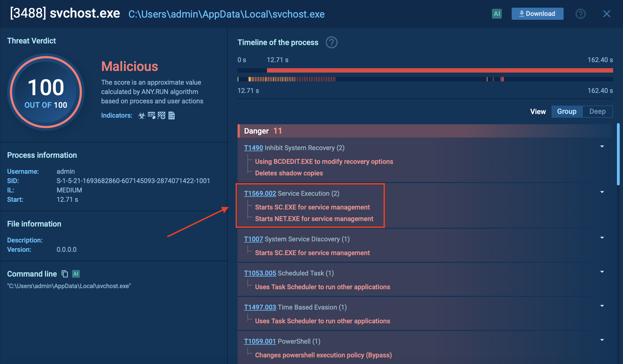623x364 pixels.
Task: Click the biohazard indicator icon
Action: pyautogui.click(x=142, y=115)
